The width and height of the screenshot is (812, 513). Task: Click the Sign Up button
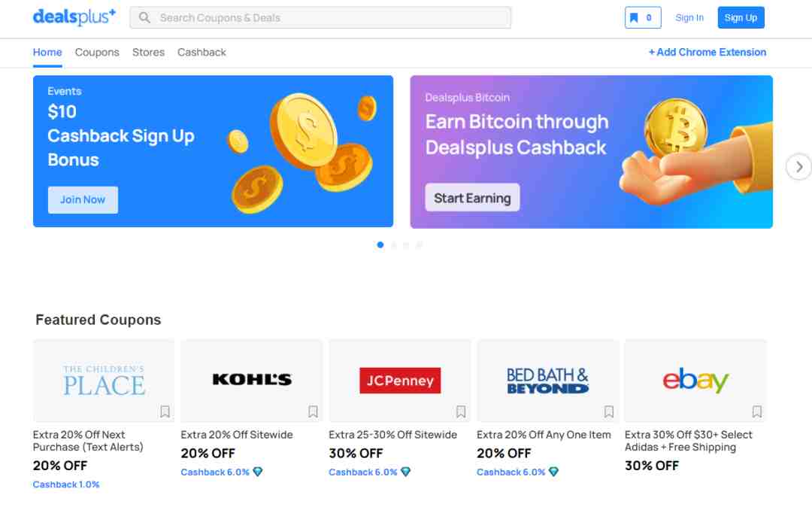pos(741,17)
